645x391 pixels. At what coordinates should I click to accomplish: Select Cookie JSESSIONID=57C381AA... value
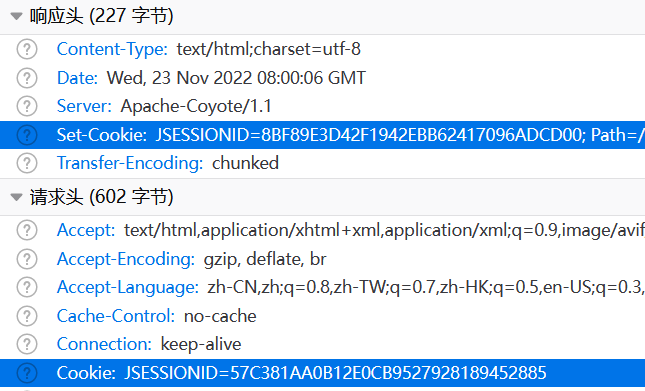(335, 373)
